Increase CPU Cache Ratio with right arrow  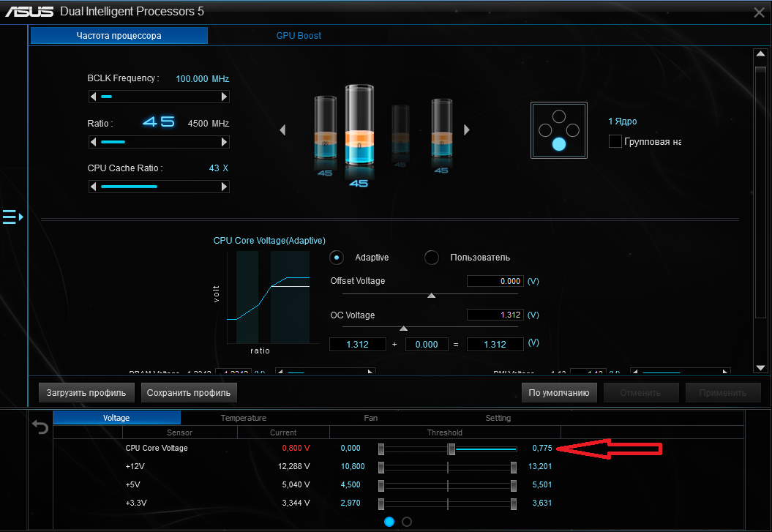[225, 187]
